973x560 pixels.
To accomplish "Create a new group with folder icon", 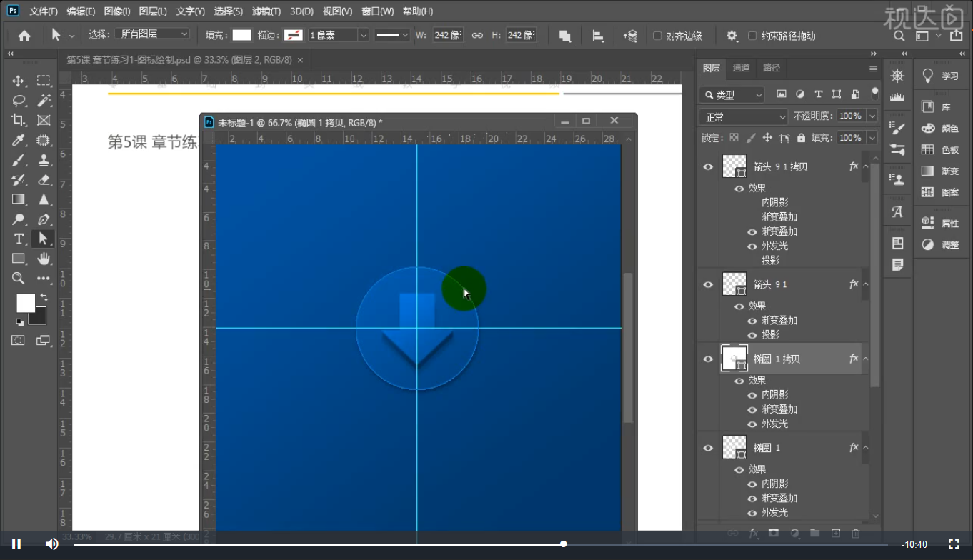I will [814, 533].
